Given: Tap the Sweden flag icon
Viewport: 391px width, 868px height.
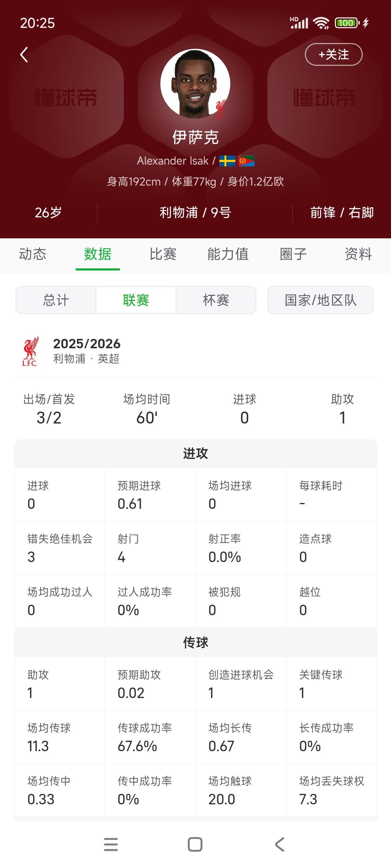Looking at the screenshot, I should 227,161.
